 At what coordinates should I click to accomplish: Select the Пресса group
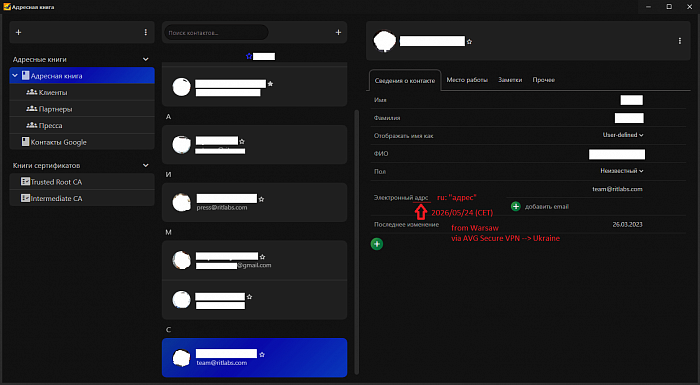pyautogui.click(x=82, y=125)
